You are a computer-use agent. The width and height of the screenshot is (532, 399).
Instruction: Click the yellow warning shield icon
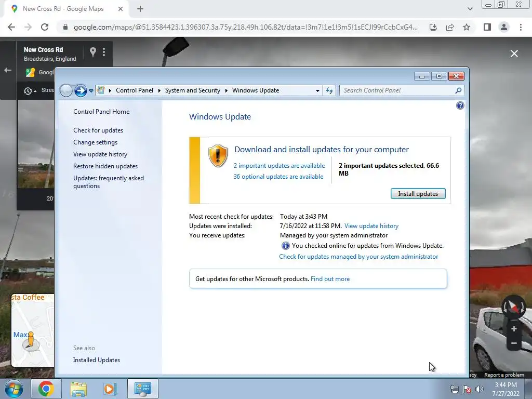(x=218, y=155)
